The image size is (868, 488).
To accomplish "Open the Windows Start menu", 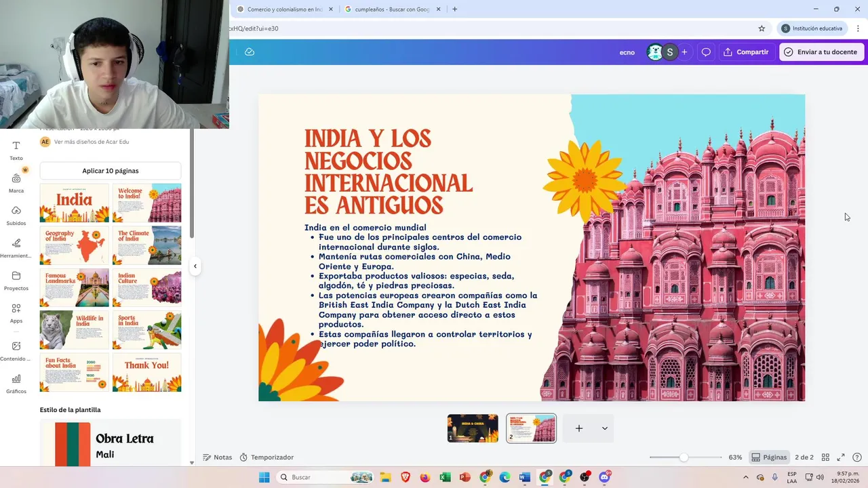I will (264, 477).
